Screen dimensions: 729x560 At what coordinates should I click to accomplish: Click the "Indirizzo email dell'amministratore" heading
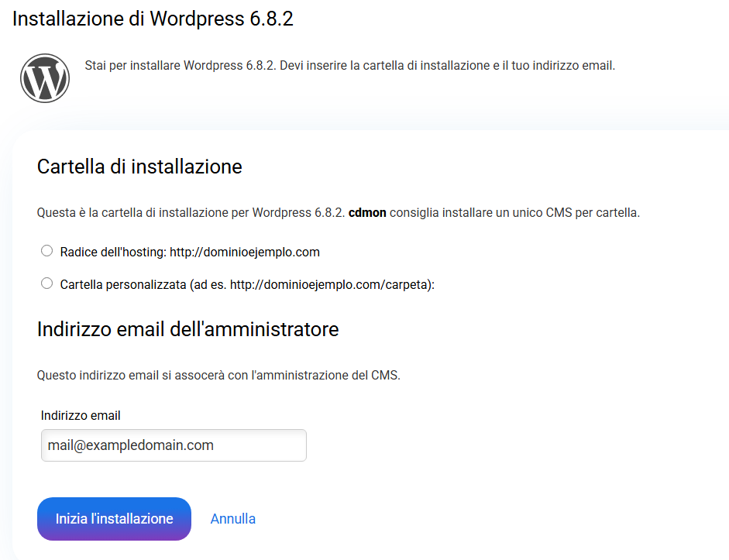(188, 329)
